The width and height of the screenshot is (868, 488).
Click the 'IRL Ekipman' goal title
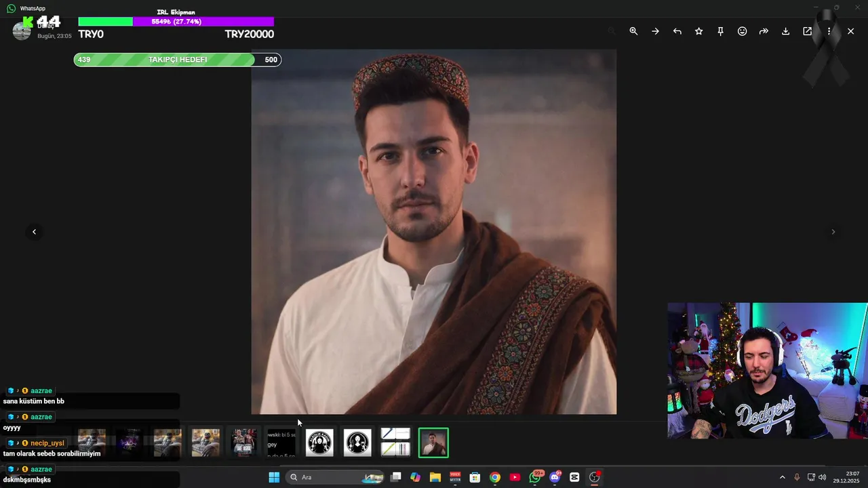(x=176, y=12)
